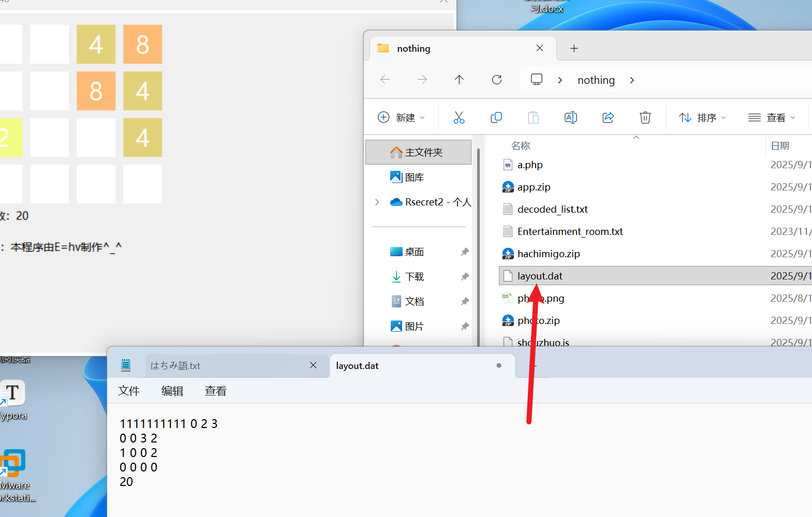The image size is (812, 517).
Task: Open the 查看 menu in Notepad
Action: click(x=216, y=391)
